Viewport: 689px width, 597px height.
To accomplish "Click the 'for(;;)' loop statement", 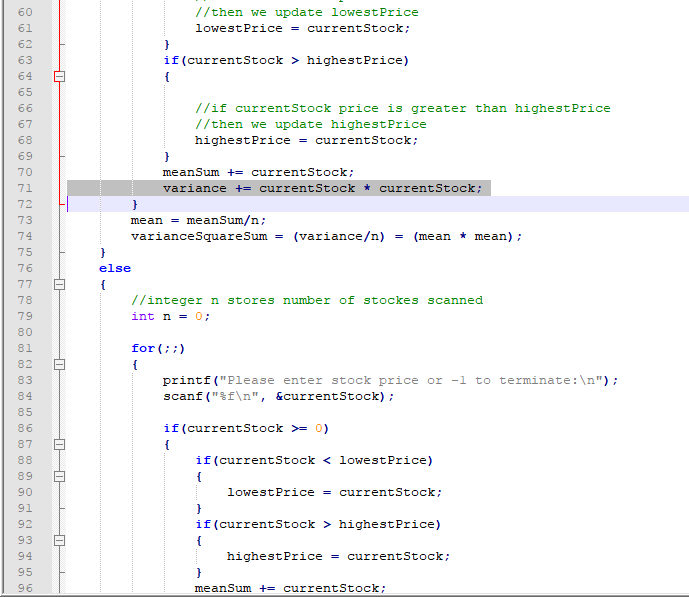I will point(158,348).
